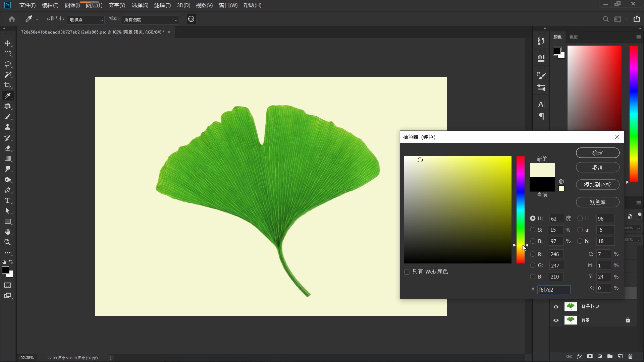Click the hex color input field

[553, 290]
